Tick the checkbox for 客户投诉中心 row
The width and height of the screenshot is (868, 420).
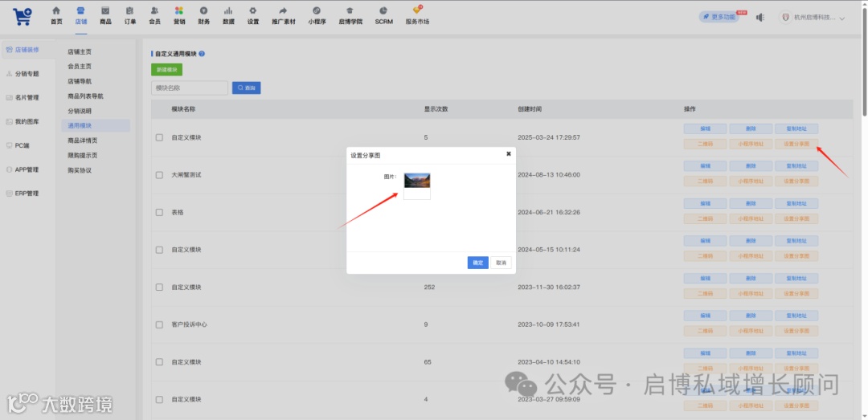click(x=159, y=324)
